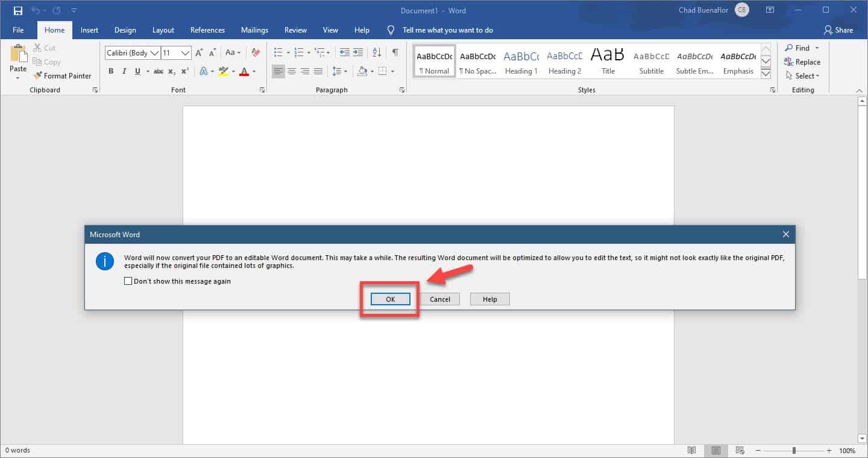Apply Subscript formatting

point(172,71)
